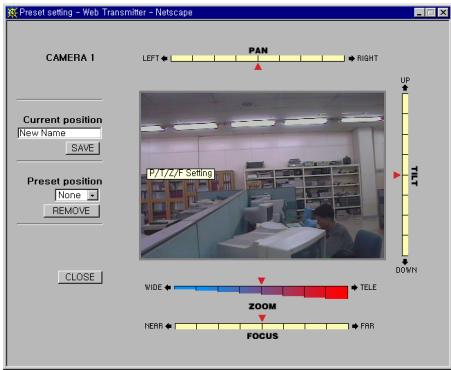The image size is (451, 370).
Task: Click the Preset position heading
Action: point(65,181)
